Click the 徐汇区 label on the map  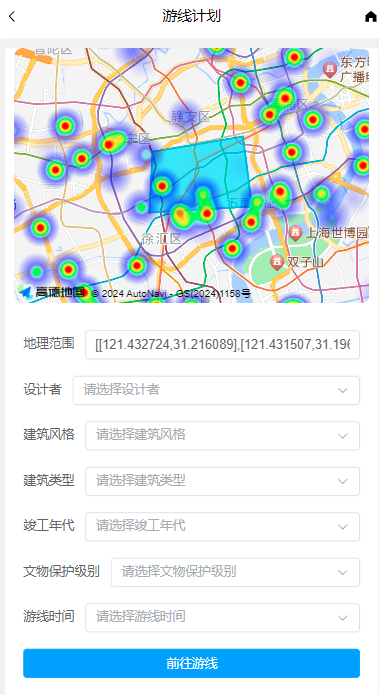click(x=161, y=239)
